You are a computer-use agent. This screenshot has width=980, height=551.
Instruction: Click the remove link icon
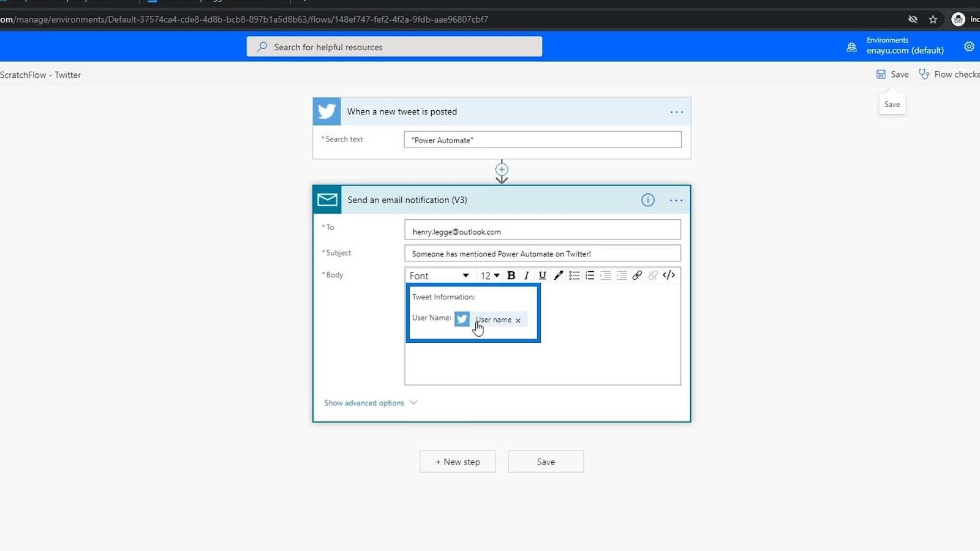pos(653,275)
